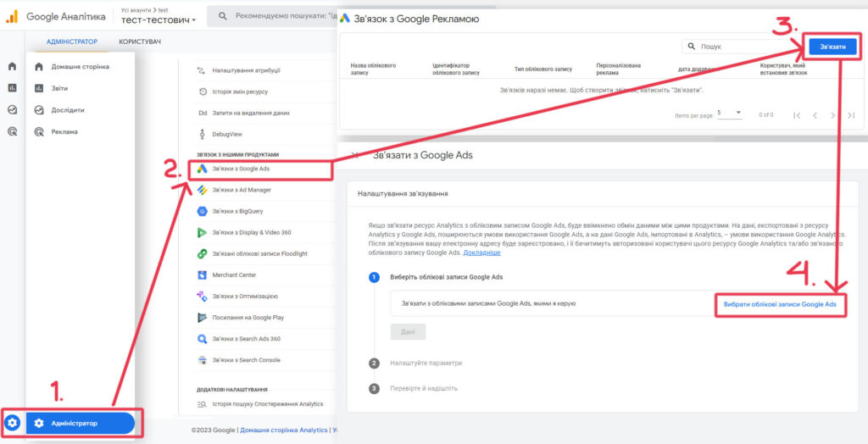868x444 pixels.
Task: Open DebugView settings item
Action: (x=225, y=134)
